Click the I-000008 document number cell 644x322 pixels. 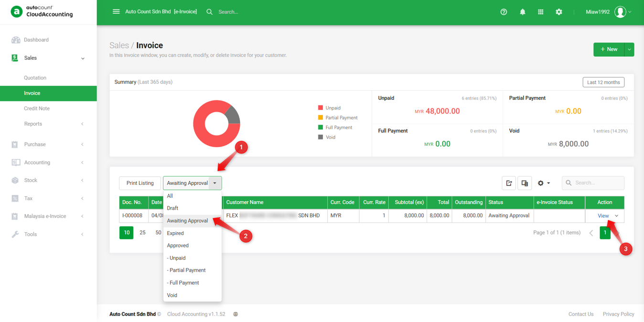tap(134, 216)
